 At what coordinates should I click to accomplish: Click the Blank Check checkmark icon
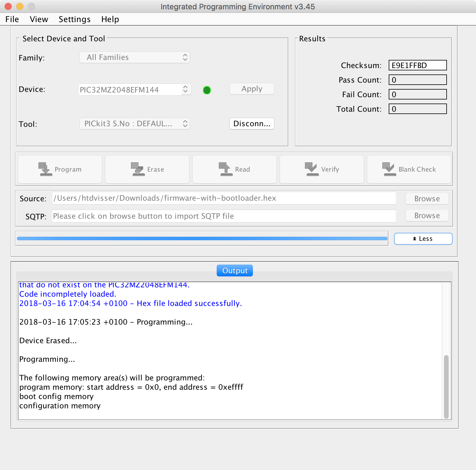[x=389, y=169]
